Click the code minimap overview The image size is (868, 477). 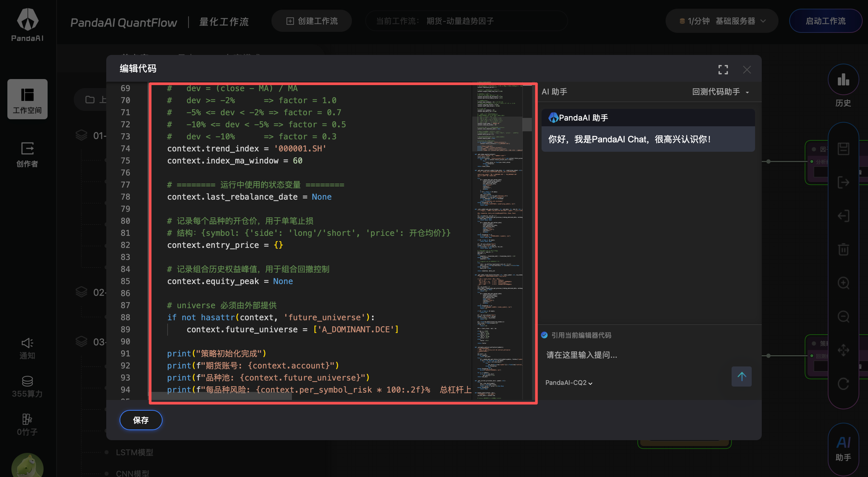497,242
